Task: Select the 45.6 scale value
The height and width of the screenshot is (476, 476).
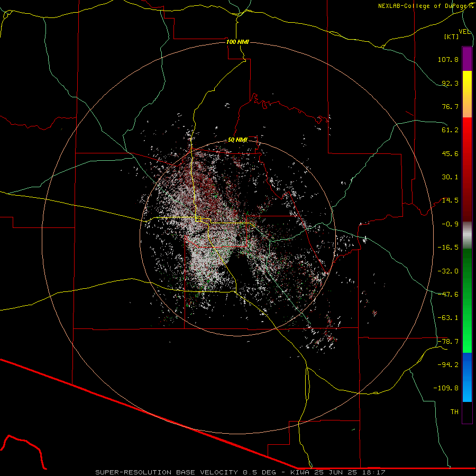Action: [x=450, y=153]
